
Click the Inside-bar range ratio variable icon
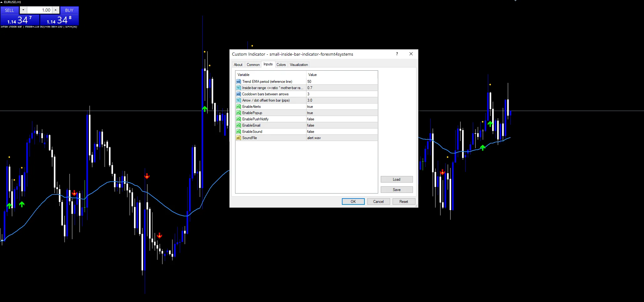click(x=238, y=88)
